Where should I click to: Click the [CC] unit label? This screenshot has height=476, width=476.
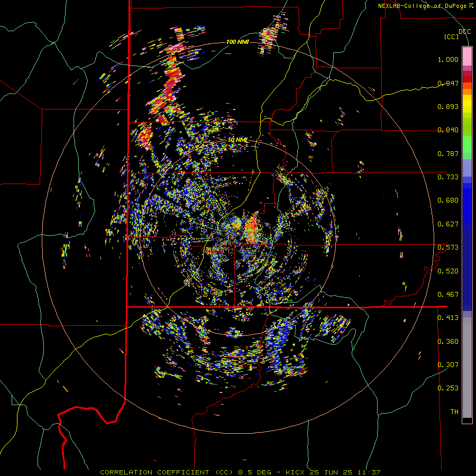[452, 36]
